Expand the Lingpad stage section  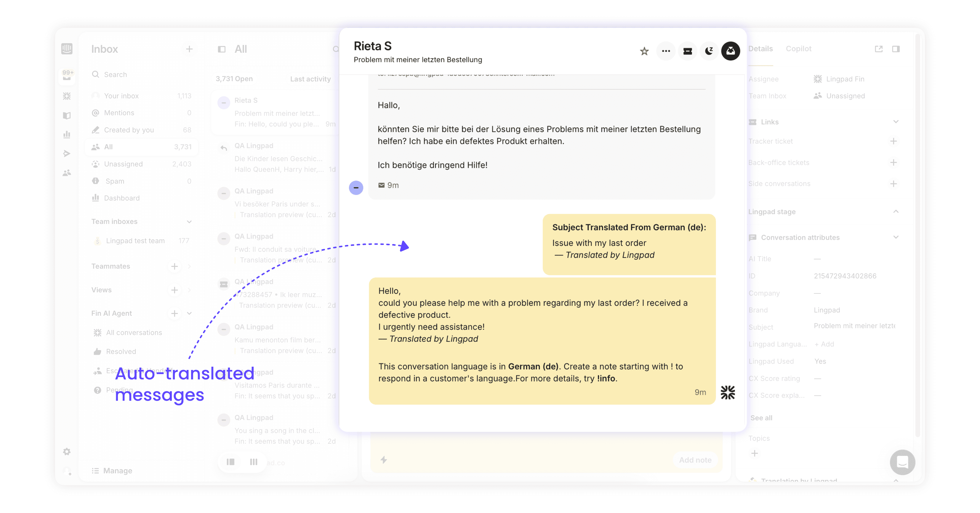896,211
